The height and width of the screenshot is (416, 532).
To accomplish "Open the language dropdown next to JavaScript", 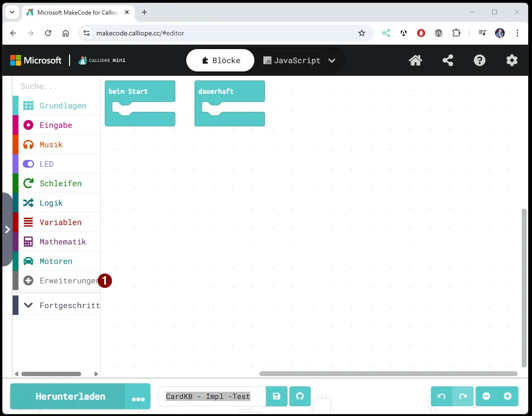I will pyautogui.click(x=332, y=61).
